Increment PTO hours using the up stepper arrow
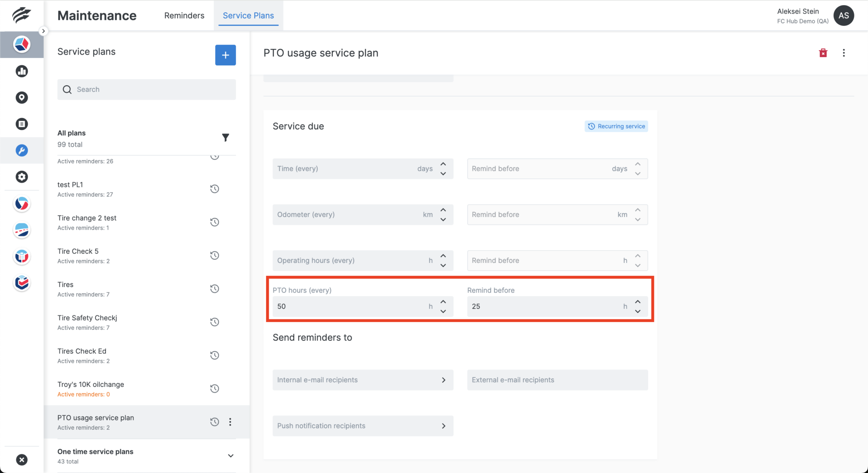 tap(443, 302)
